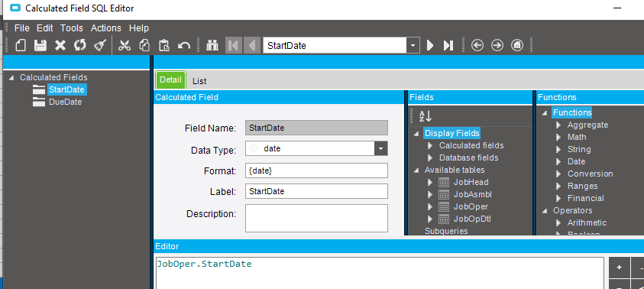
Task: Expand the Financial functions group
Action: pos(558,198)
